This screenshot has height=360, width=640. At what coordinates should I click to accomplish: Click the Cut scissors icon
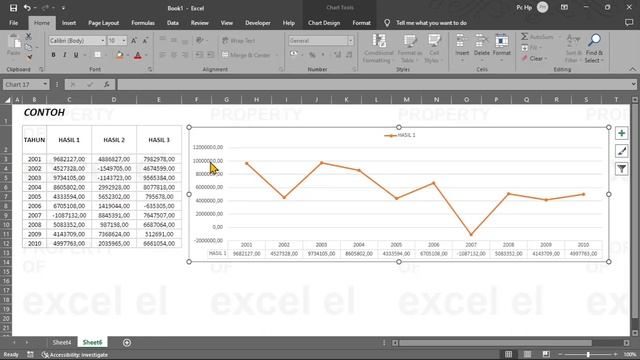pyautogui.click(x=29, y=37)
